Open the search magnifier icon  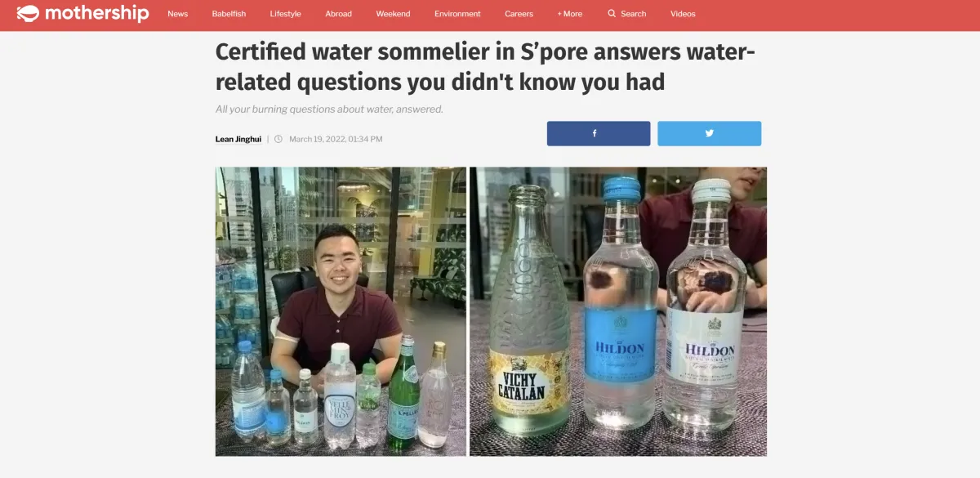[x=612, y=14]
